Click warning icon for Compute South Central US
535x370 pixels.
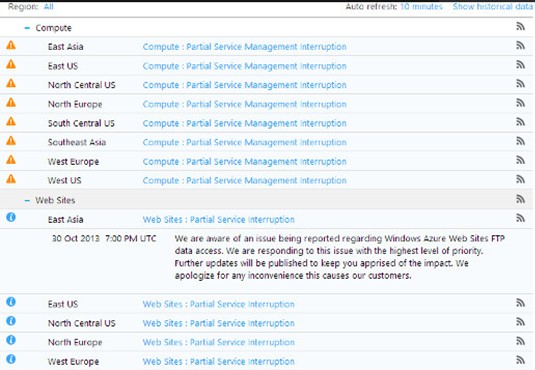pos(11,122)
